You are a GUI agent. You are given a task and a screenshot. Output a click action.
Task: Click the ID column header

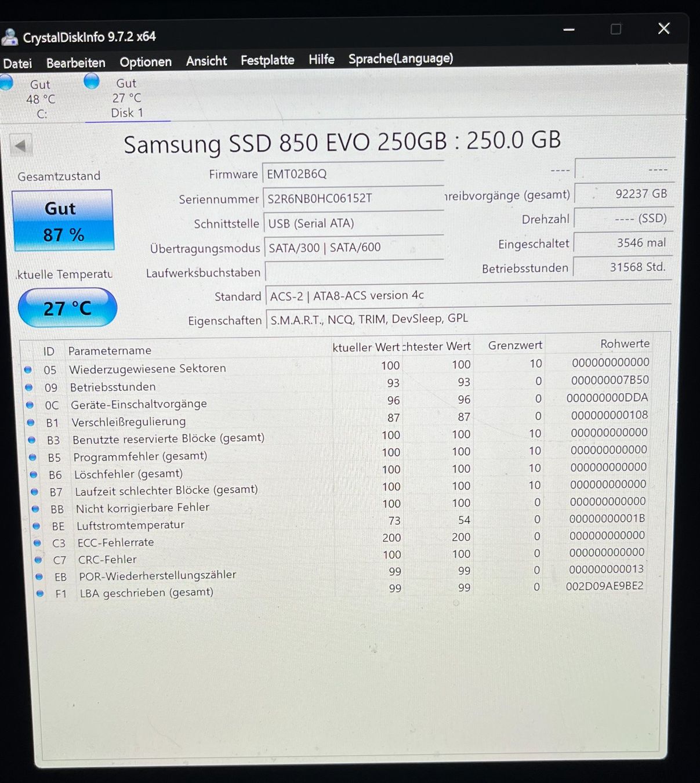pyautogui.click(x=49, y=351)
